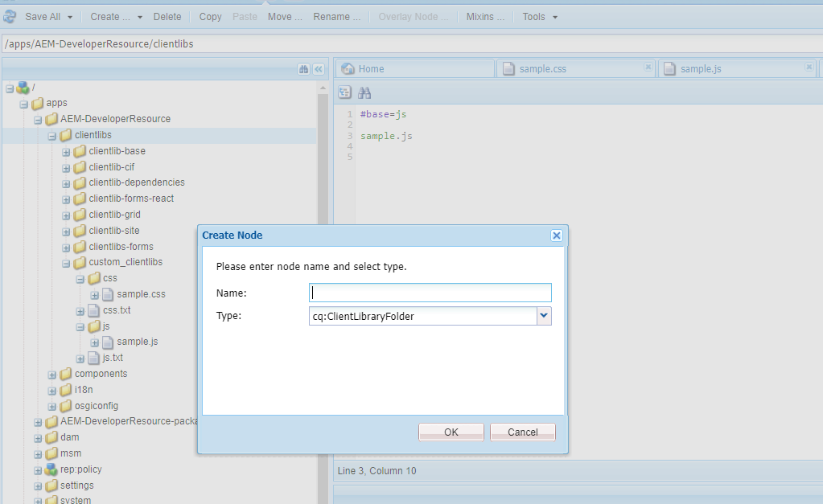The height and width of the screenshot is (504, 823).
Task: Collapse the navigation tree panel using double-arrow icon
Action: coord(318,69)
